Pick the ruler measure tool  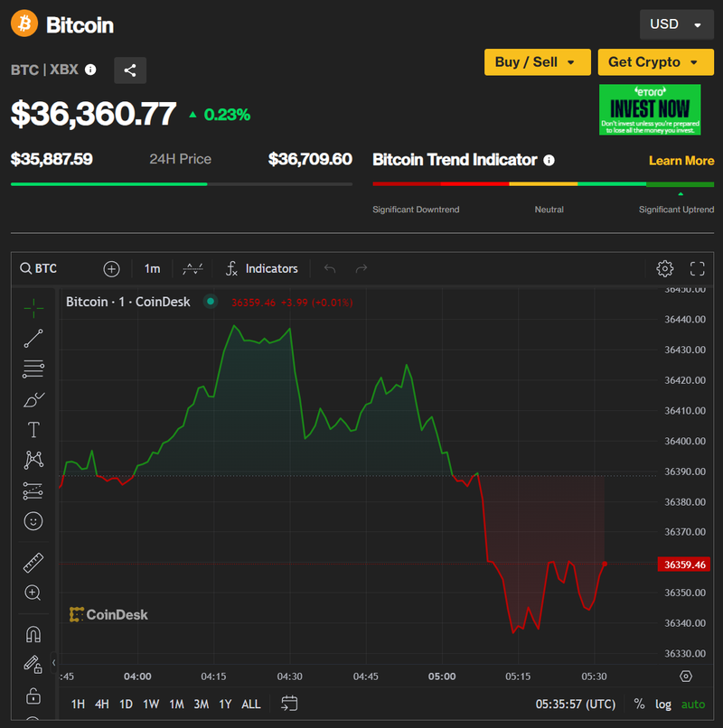[x=33, y=563]
